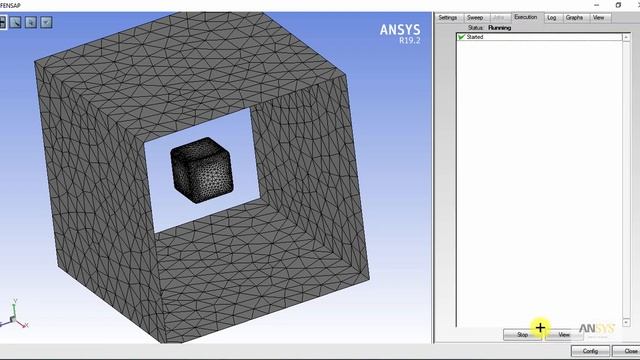Click the View button under the log
This screenshot has height=360, width=640.
[x=564, y=335]
